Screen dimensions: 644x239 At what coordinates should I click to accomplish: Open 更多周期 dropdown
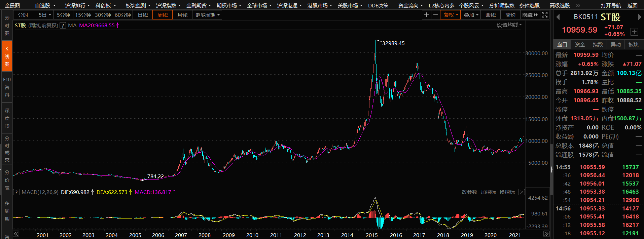(207, 15)
